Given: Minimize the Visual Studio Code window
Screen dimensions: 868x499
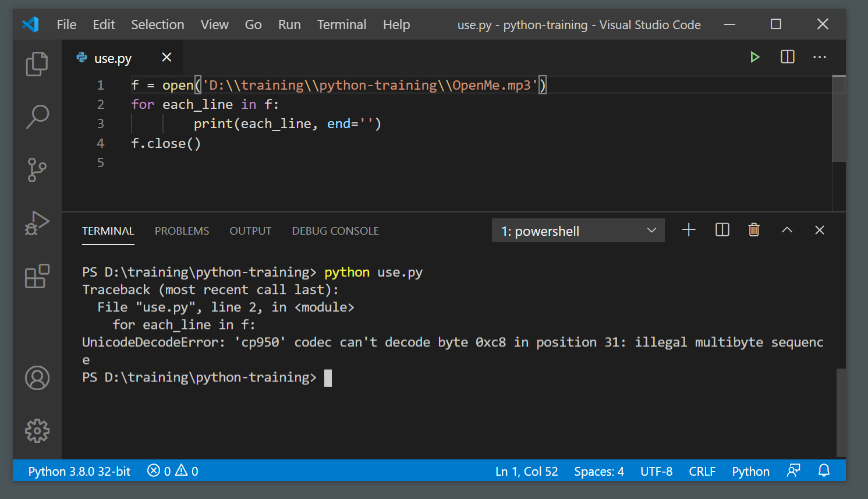Looking at the screenshot, I should (729, 24).
